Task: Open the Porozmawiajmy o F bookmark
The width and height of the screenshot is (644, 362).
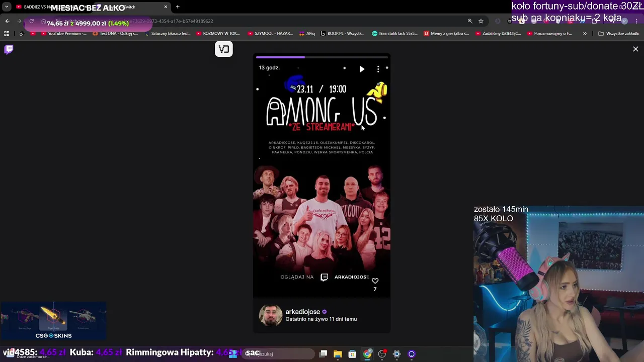Action: tap(550, 34)
